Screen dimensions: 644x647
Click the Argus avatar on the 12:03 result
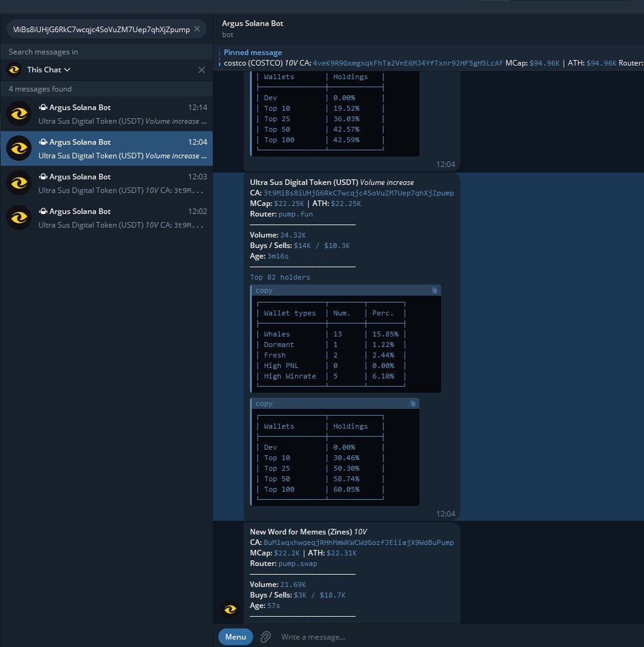point(19,183)
